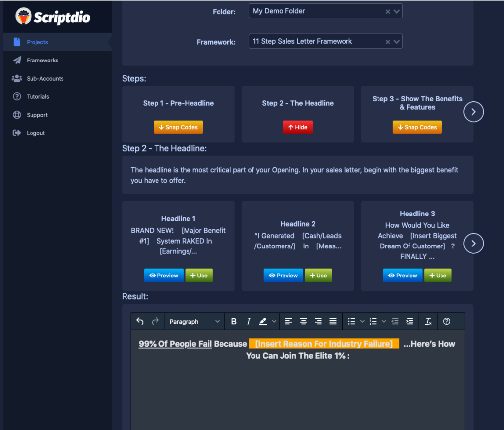The image size is (504, 430).
Task: Apply the highlight color
Action: coord(263,321)
